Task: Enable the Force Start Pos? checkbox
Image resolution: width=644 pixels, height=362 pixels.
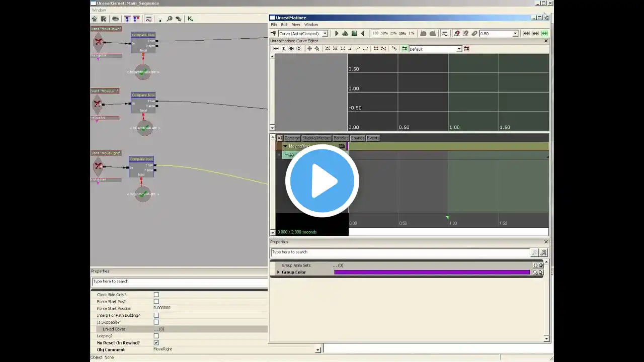Action: pos(156,302)
